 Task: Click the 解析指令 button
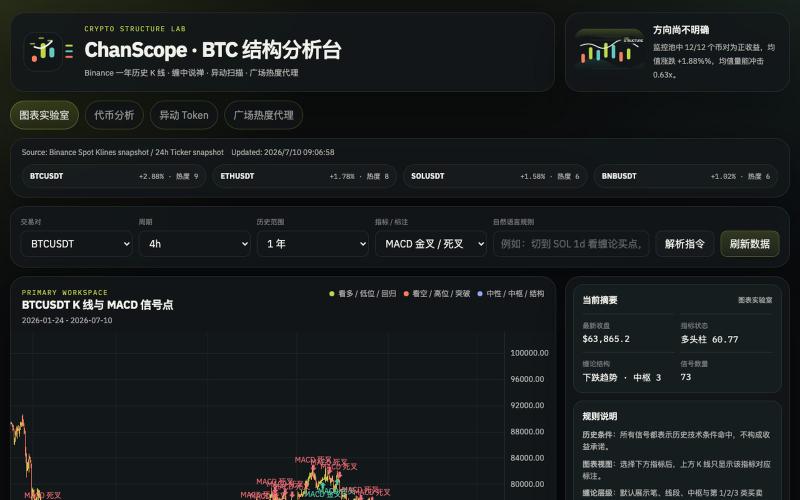click(x=685, y=244)
